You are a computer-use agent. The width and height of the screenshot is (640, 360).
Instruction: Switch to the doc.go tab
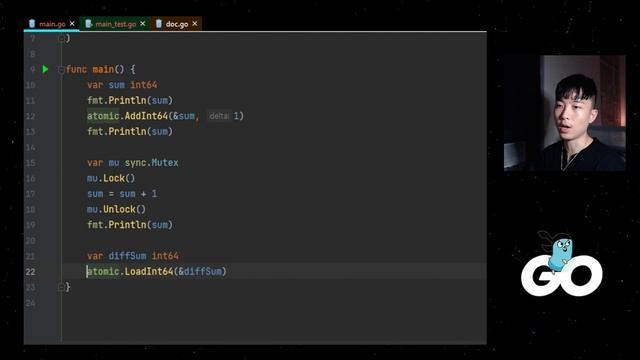[x=177, y=24]
